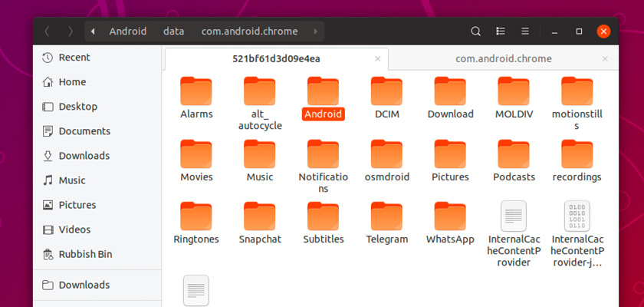
Task: Click com.android.chrome in the path bar
Action: coord(250,31)
